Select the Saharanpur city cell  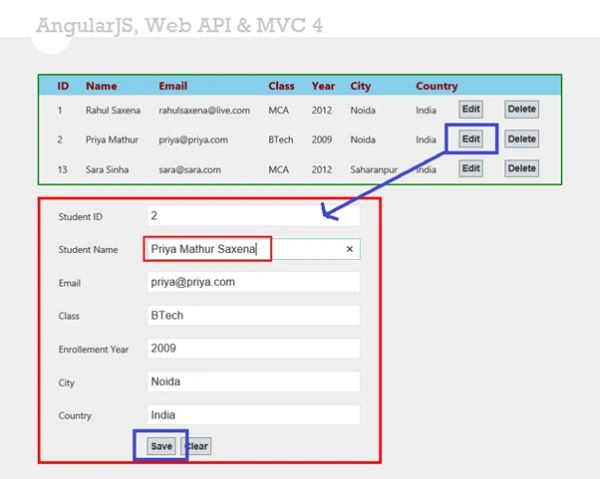[x=374, y=169]
